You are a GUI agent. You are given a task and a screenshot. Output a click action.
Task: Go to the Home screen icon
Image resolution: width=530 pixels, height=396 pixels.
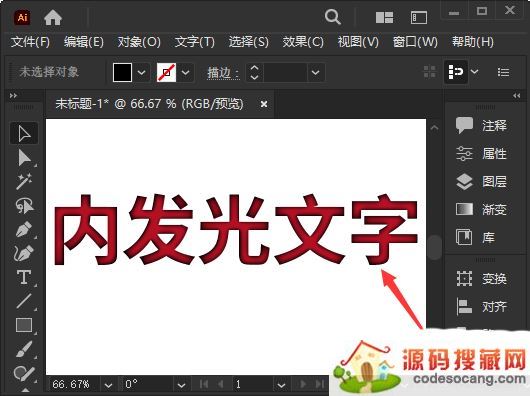(x=53, y=18)
